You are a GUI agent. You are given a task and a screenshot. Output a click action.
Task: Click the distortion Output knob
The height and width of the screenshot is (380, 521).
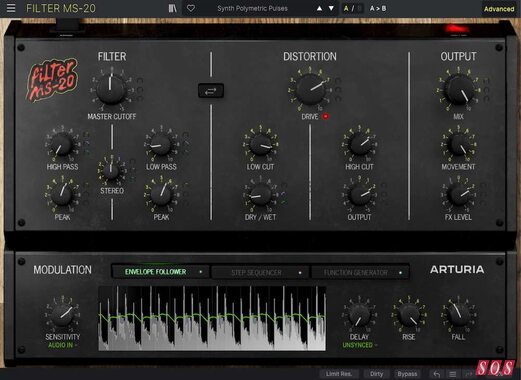click(359, 194)
